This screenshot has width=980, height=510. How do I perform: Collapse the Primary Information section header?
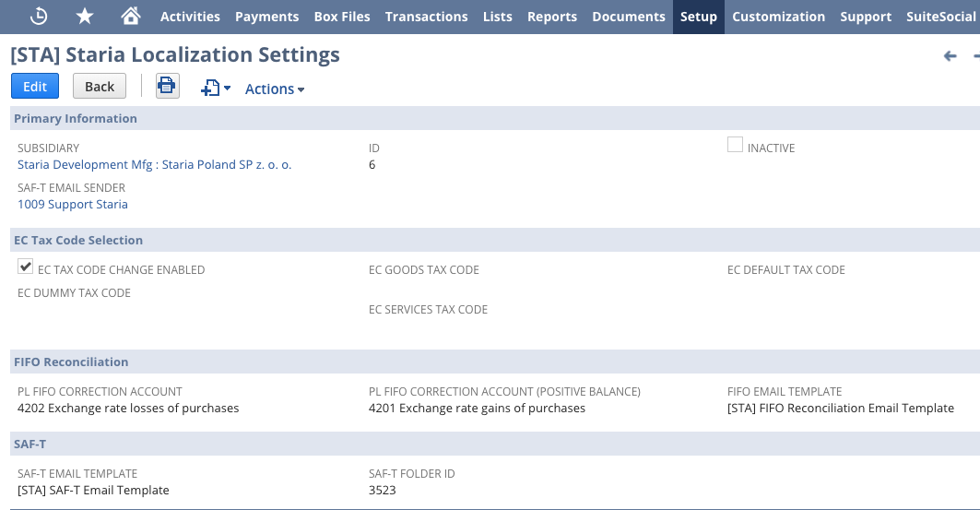[495, 118]
